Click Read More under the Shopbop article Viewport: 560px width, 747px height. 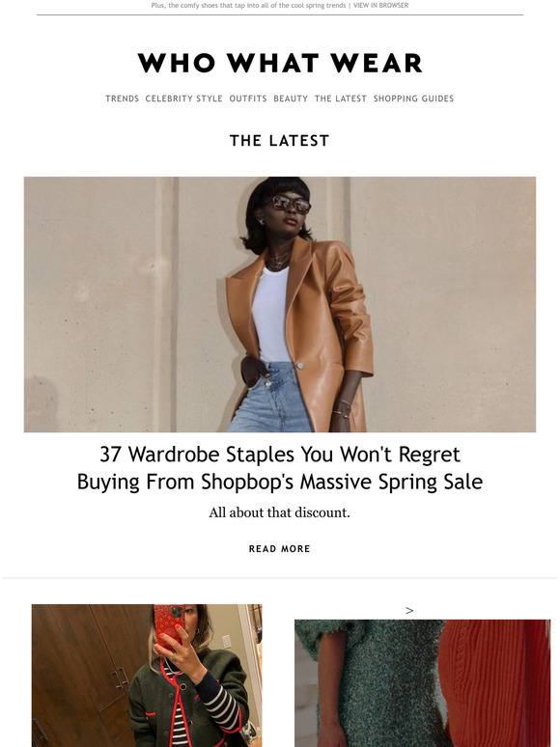click(280, 549)
